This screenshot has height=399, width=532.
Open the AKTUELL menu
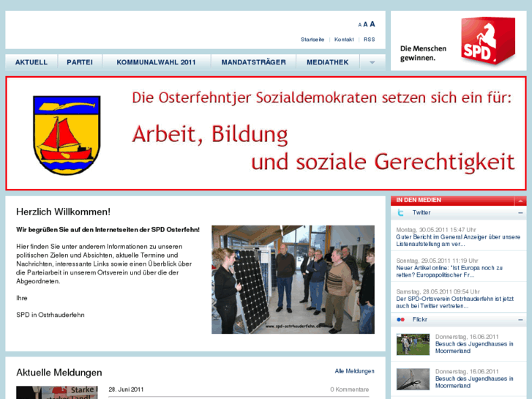click(x=31, y=62)
